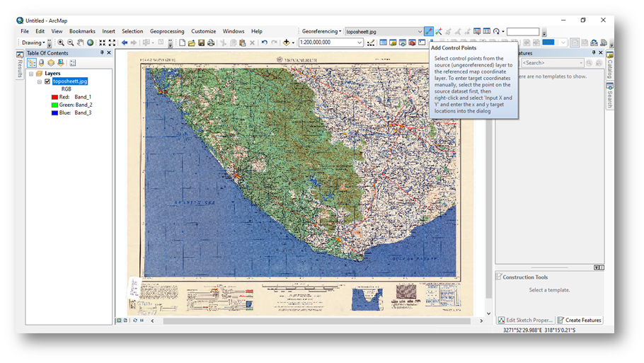The image size is (644, 363).
Task: Open the Customize menu
Action: click(x=203, y=31)
